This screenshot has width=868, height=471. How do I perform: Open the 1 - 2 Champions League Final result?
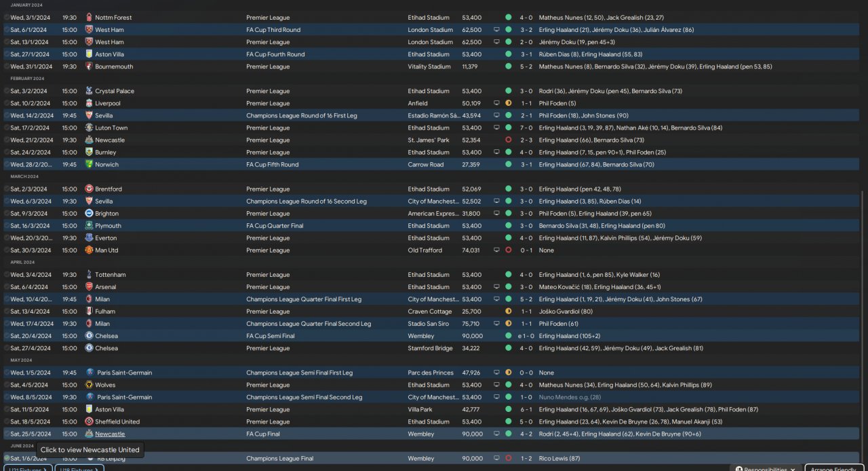pyautogui.click(x=526, y=458)
